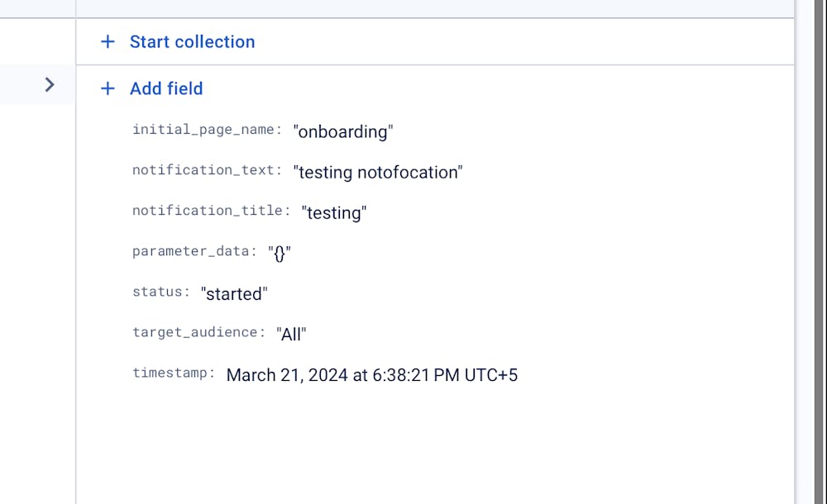Click the March 21, 2024 timestamp value
827x504 pixels.
[372, 375]
